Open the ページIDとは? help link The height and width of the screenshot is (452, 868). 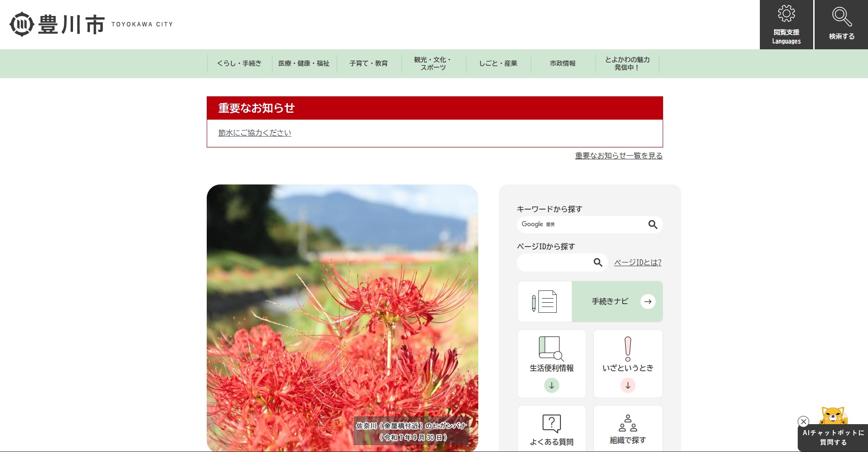pos(638,263)
